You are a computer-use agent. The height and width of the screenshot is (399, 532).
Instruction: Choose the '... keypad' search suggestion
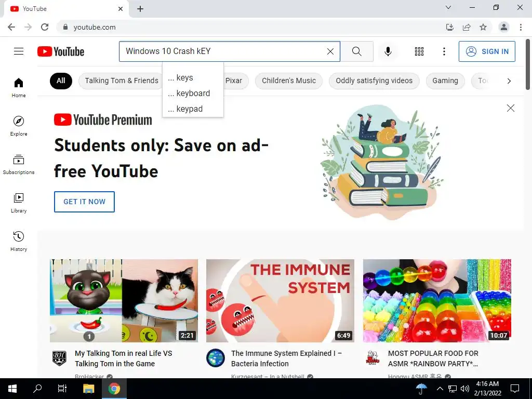193,109
